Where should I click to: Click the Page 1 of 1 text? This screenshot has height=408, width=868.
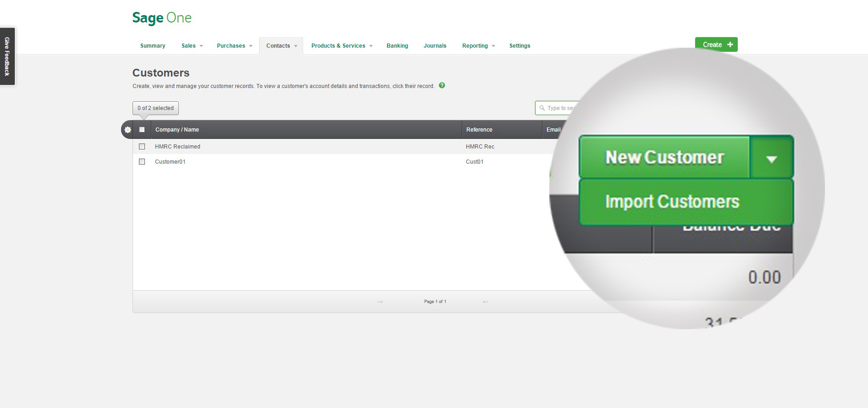coord(435,302)
